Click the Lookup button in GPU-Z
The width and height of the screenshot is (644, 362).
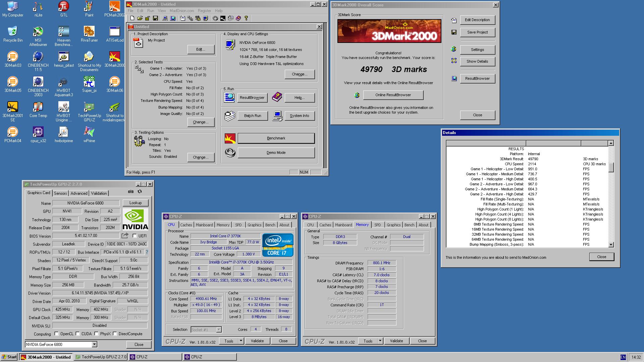136,203
